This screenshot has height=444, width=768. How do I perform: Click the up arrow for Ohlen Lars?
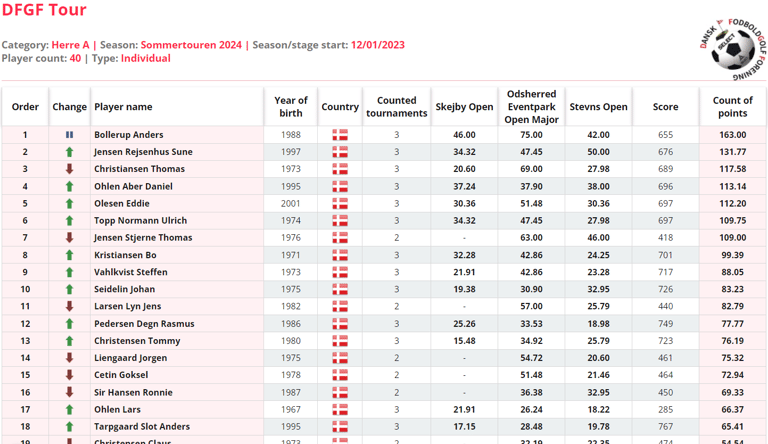pyautogui.click(x=70, y=409)
